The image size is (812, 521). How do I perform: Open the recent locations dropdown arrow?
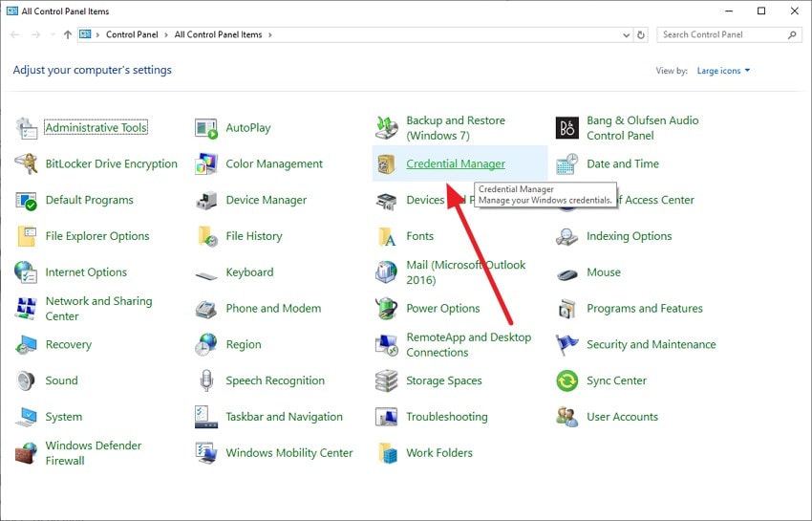click(x=53, y=34)
